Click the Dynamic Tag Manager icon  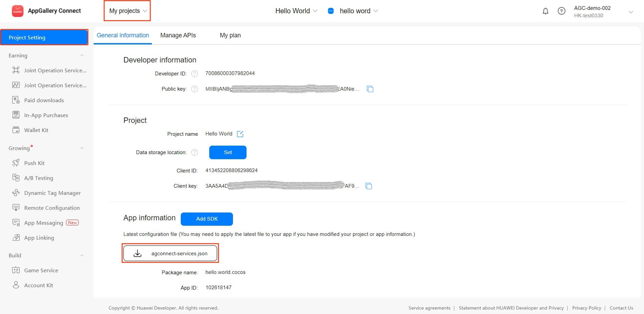(16, 193)
